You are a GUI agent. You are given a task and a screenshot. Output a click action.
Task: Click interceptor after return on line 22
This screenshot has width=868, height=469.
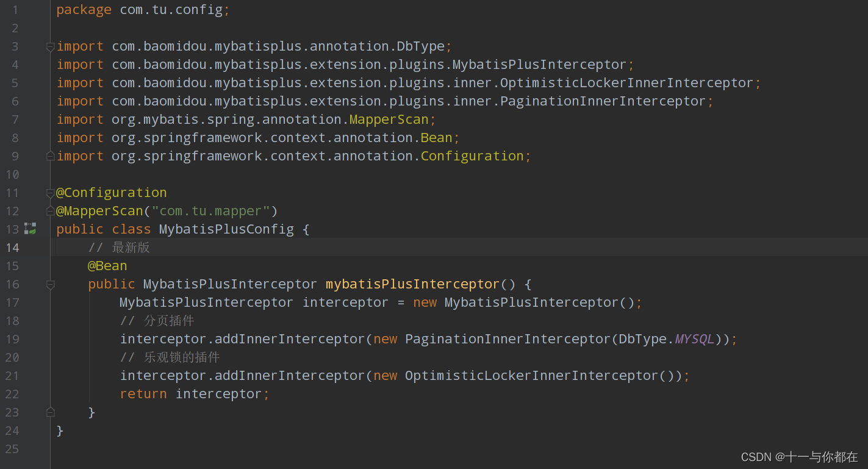218,394
